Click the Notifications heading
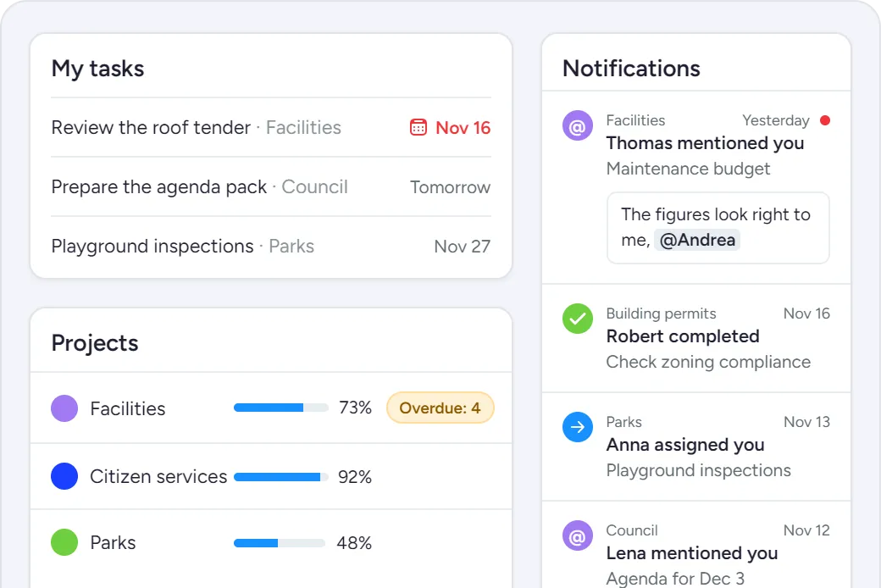881x588 pixels. 632,69
